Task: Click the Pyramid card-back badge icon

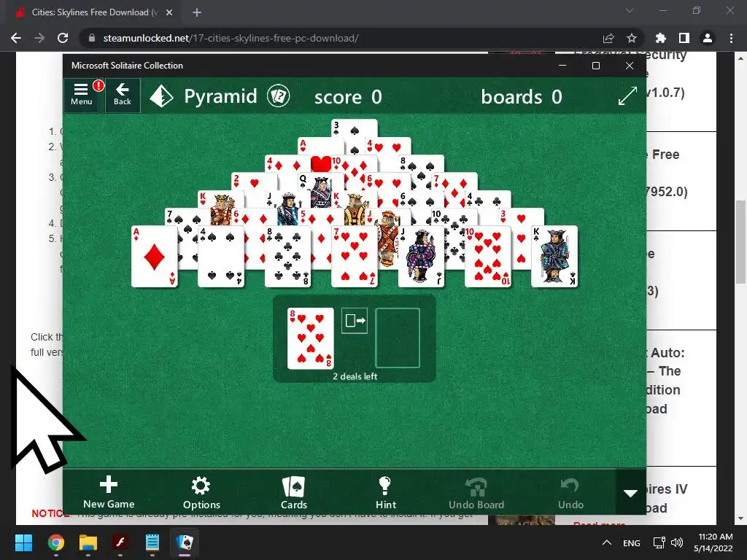Action: (x=278, y=96)
